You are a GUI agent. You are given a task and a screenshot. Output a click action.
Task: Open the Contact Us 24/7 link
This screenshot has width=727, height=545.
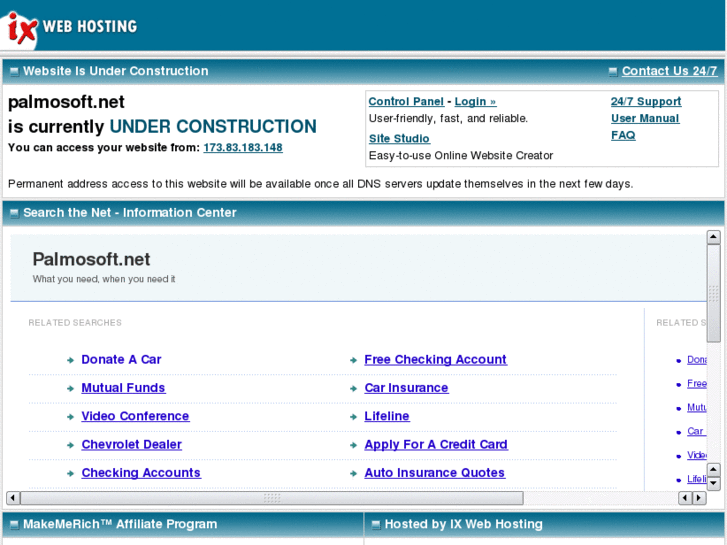coord(669,71)
